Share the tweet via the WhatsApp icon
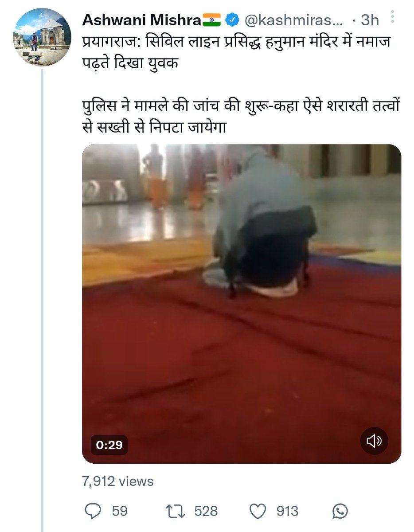The width and height of the screenshot is (414, 532). [340, 511]
